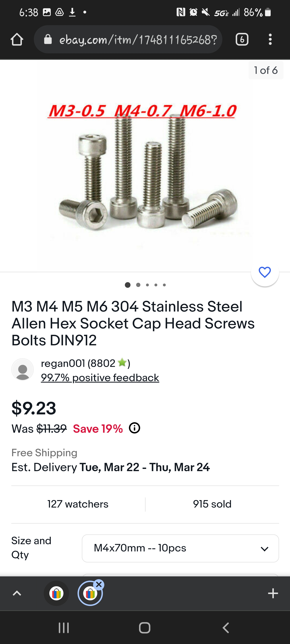Image resolution: width=290 pixels, height=644 pixels.
Task: Open the browser three-dot menu
Action: tap(270, 39)
